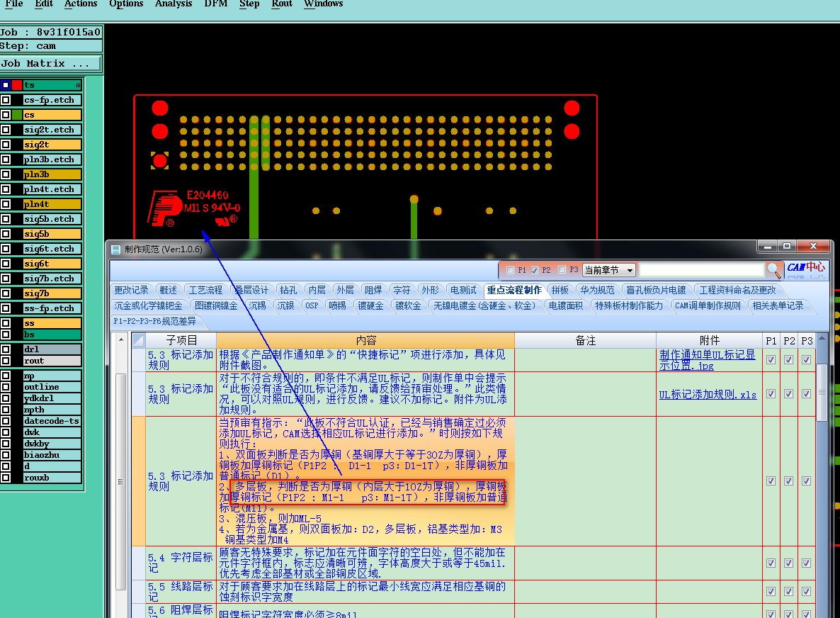Open link 制作通知单UL标记显示位置.jpg
Image resolution: width=840 pixels, height=618 pixels.
(707, 360)
